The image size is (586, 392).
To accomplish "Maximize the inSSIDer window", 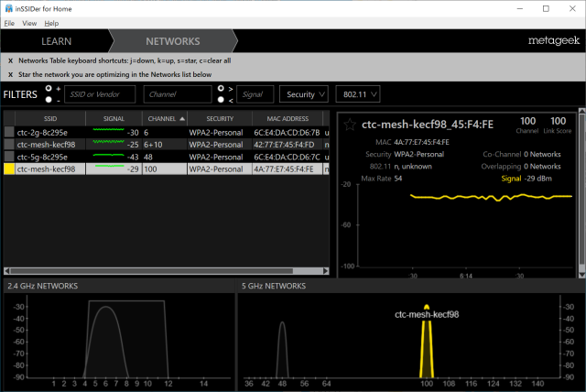I will pyautogui.click(x=546, y=8).
